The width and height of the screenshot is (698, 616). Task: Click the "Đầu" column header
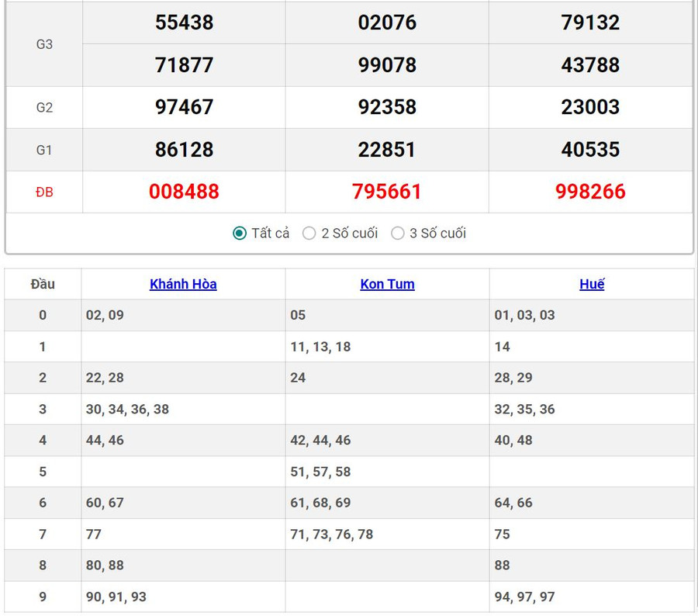pyautogui.click(x=43, y=284)
